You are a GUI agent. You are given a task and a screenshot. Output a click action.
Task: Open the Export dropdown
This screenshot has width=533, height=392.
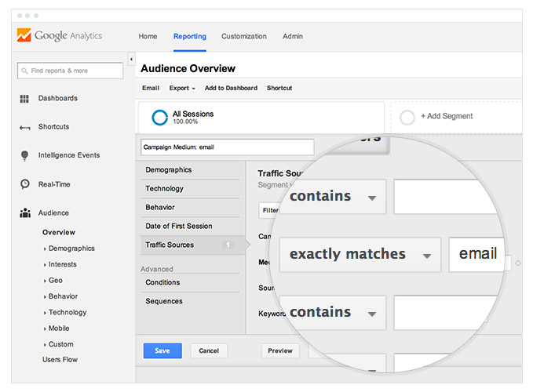[x=182, y=88]
